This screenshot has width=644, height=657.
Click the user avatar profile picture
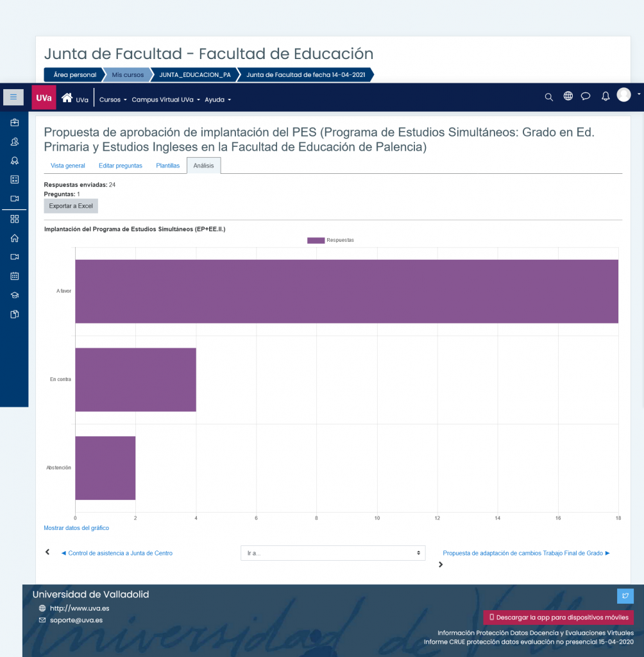[623, 95]
